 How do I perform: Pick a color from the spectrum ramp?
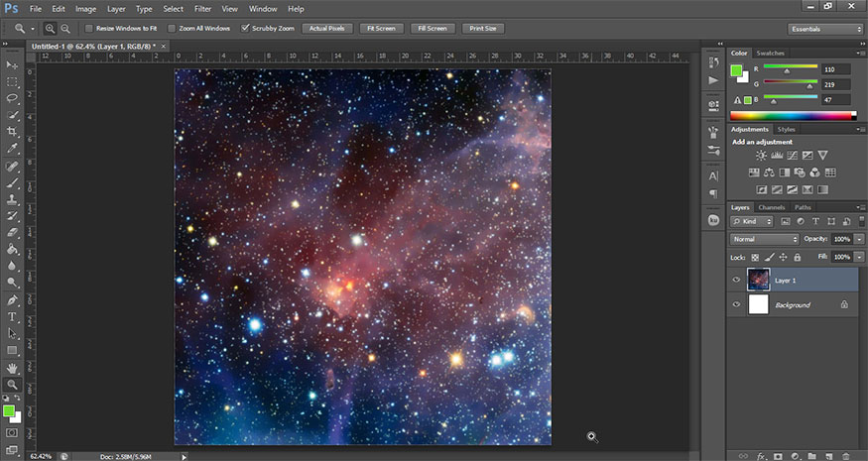point(793,116)
